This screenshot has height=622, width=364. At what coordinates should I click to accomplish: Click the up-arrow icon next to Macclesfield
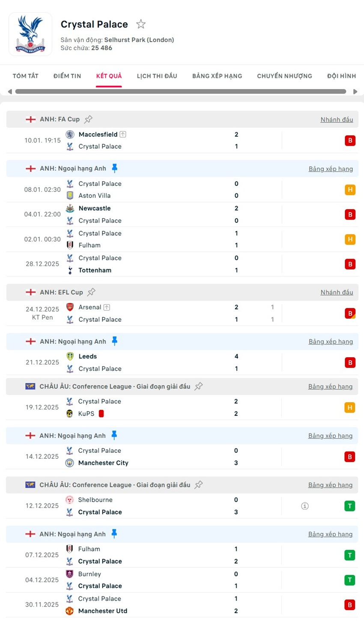coord(123,134)
